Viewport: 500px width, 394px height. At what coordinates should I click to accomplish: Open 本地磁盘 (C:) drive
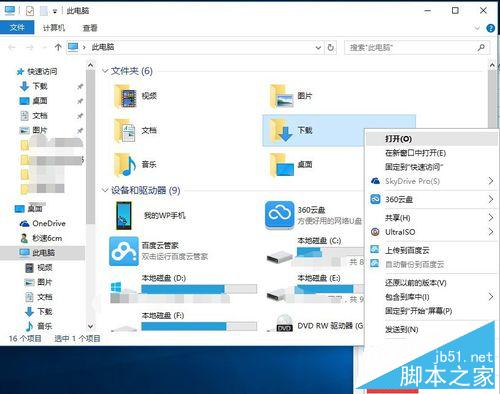pos(319,240)
